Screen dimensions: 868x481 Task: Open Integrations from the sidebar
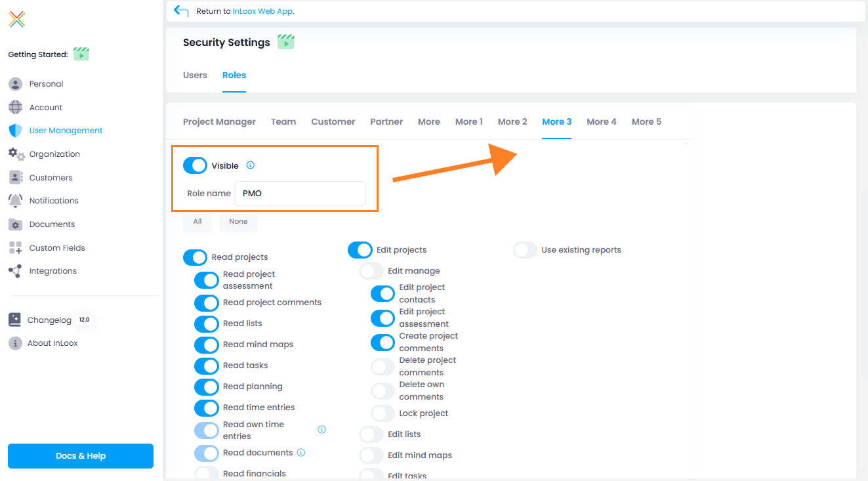point(52,271)
